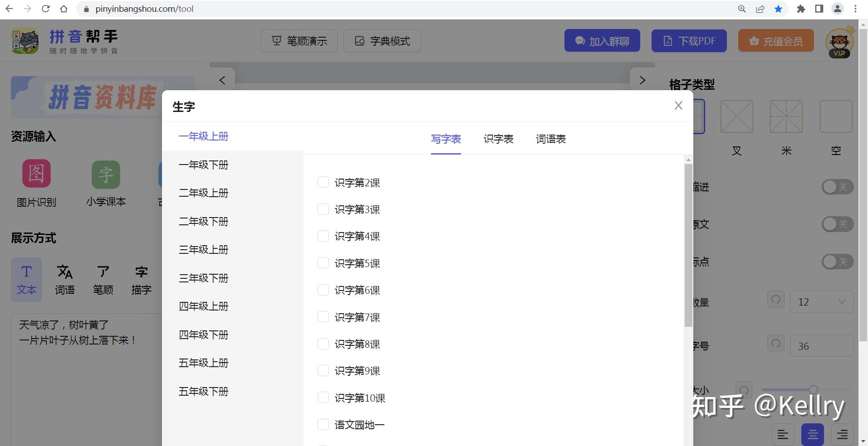
Task: Set right text alignment
Action: coord(843,435)
